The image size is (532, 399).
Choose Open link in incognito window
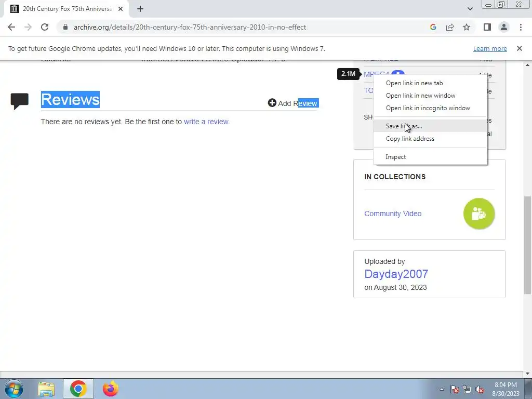[x=430, y=108]
